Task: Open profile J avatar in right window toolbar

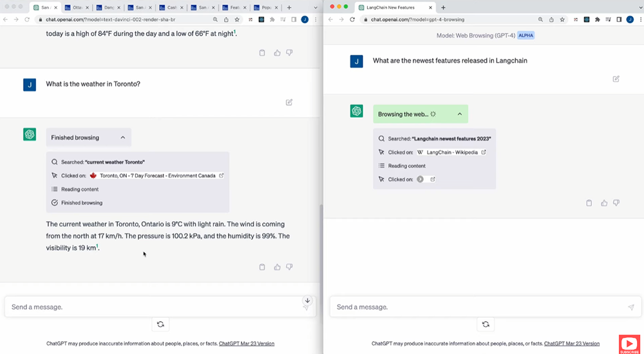Action: pyautogui.click(x=630, y=19)
